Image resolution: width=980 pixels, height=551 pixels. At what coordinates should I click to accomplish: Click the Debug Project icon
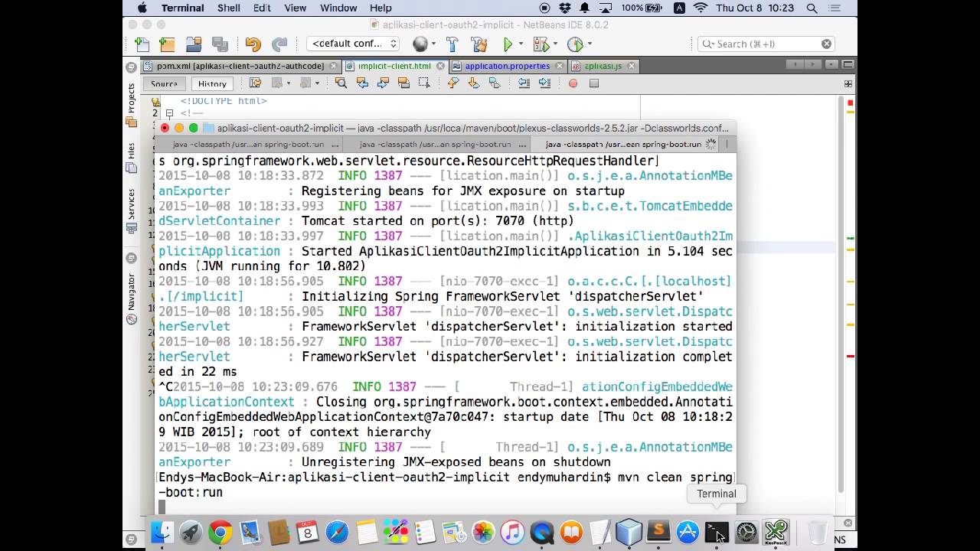(541, 44)
